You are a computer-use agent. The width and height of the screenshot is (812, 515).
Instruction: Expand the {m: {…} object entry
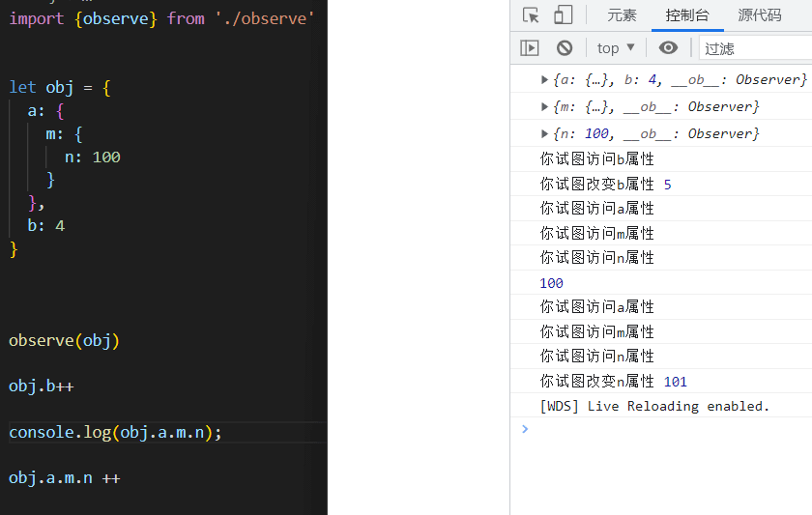tap(544, 106)
